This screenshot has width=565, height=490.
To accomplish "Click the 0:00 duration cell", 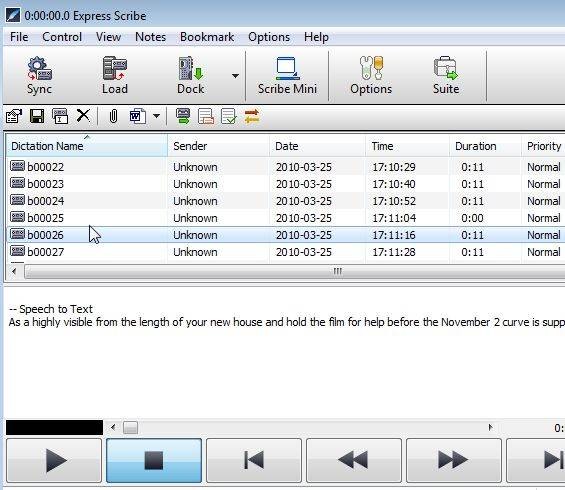I will coord(472,218).
